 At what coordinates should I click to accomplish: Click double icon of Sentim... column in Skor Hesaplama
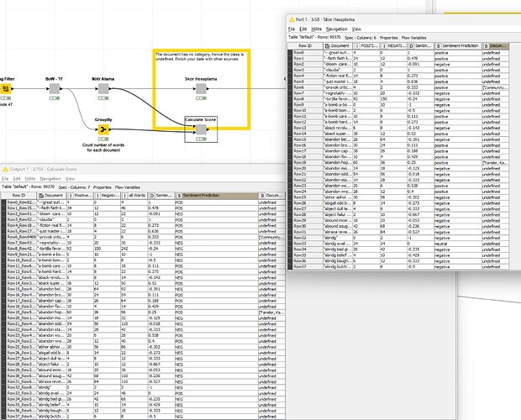pyautogui.click(x=412, y=46)
